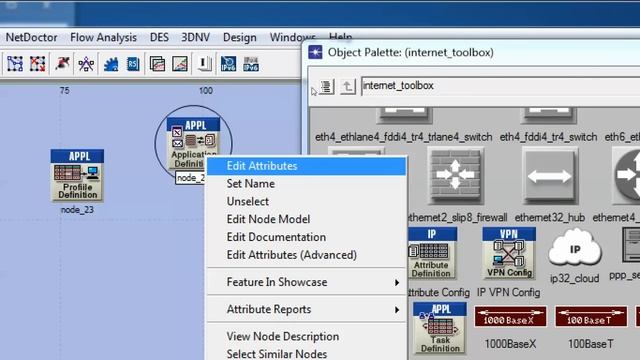Click the Recover Selected Objects toolbar icon
640x360 pixels.
coord(62,64)
